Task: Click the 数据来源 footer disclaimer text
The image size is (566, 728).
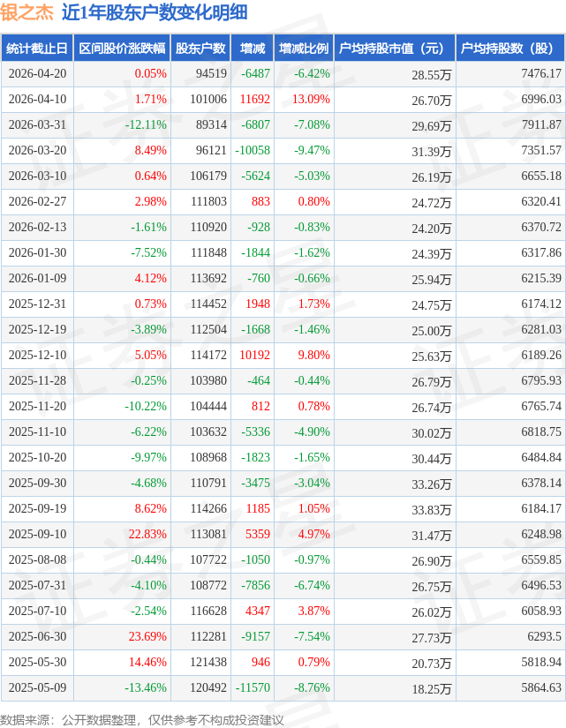Action: coord(142,720)
